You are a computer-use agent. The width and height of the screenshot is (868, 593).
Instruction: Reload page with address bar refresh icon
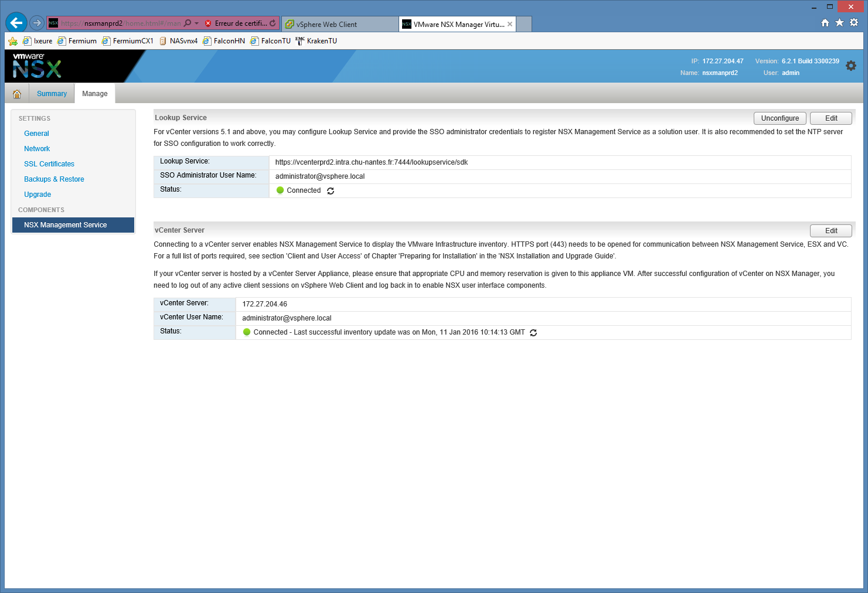(273, 23)
